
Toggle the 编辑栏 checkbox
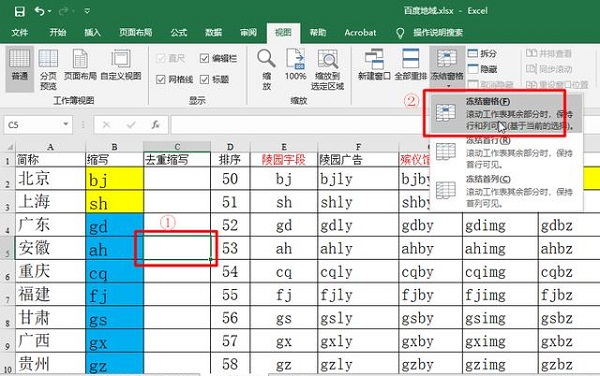coord(204,58)
